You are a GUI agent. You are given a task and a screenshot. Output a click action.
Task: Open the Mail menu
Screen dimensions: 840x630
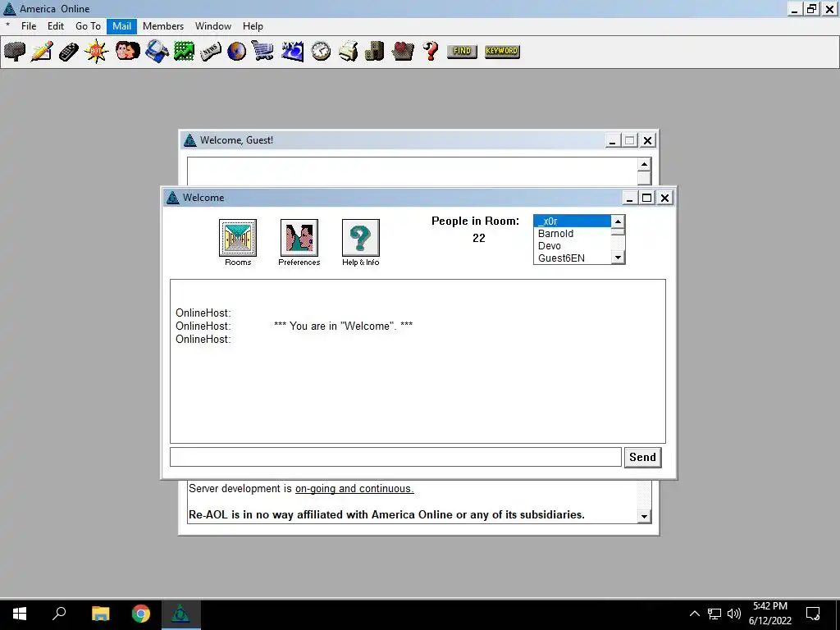[121, 26]
